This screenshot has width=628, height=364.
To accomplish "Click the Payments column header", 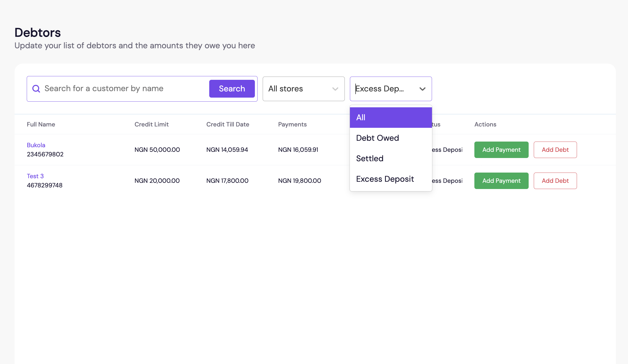I will pos(292,124).
